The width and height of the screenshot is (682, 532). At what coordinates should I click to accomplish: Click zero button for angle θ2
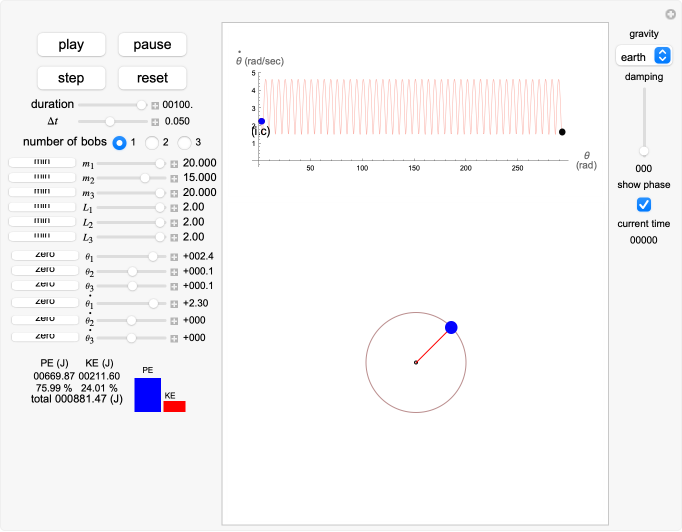[x=45, y=270]
